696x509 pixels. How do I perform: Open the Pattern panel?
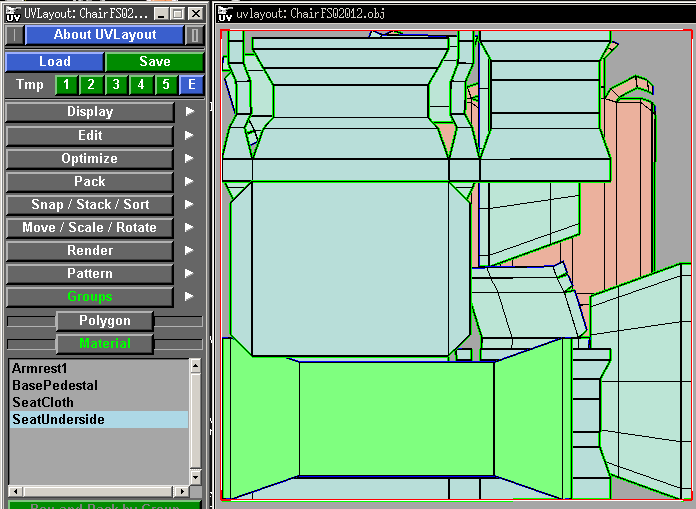tap(90, 273)
